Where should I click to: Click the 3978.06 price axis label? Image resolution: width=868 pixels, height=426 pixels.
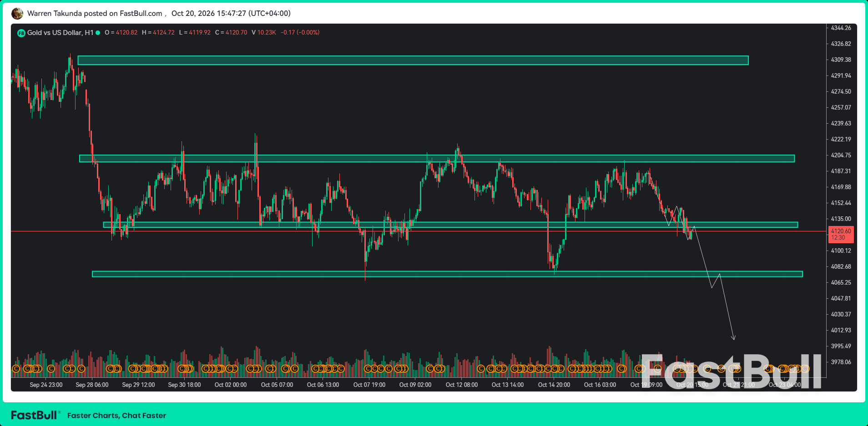pyautogui.click(x=841, y=362)
